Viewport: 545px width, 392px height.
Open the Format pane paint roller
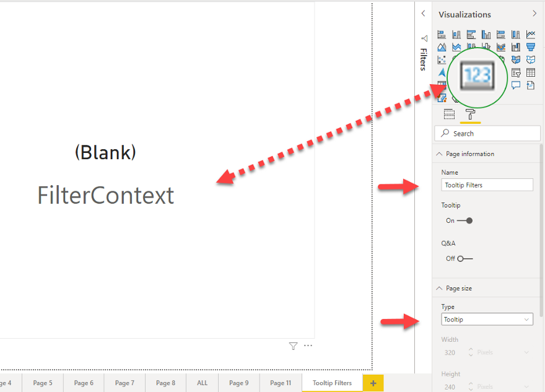(x=471, y=114)
